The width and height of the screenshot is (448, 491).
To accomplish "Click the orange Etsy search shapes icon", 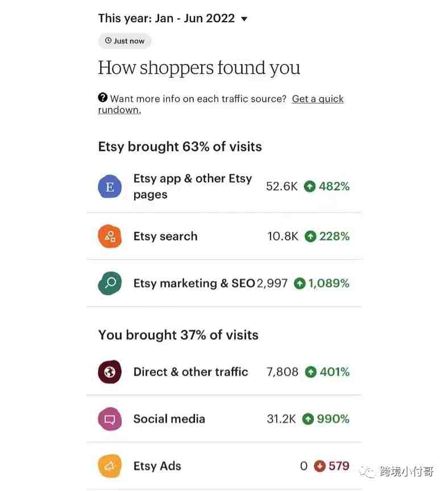I will coord(110,236).
